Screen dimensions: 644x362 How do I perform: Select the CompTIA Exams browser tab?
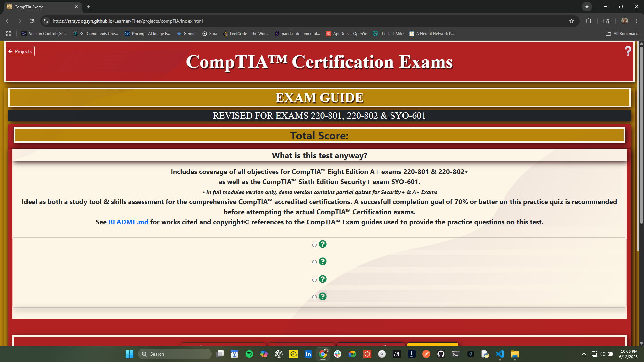pos(42,7)
